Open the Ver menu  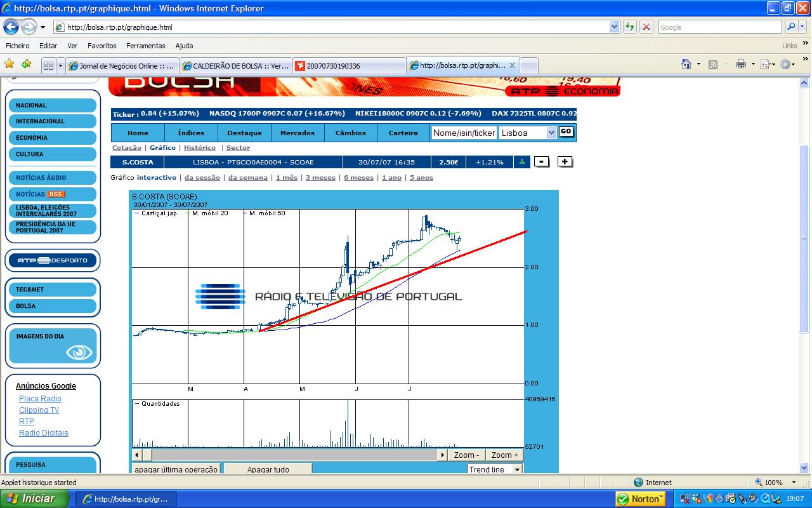(x=72, y=46)
